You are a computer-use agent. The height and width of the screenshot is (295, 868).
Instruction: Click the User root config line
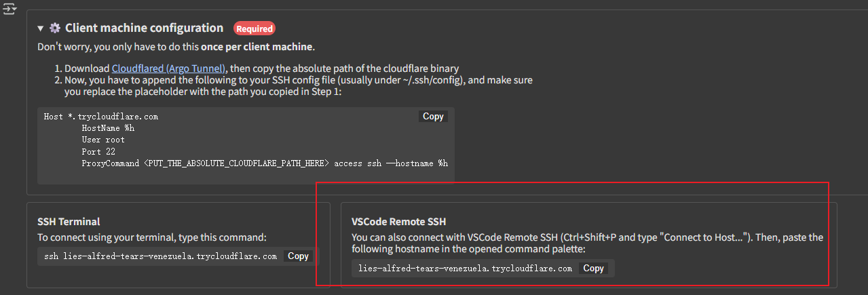(103, 140)
